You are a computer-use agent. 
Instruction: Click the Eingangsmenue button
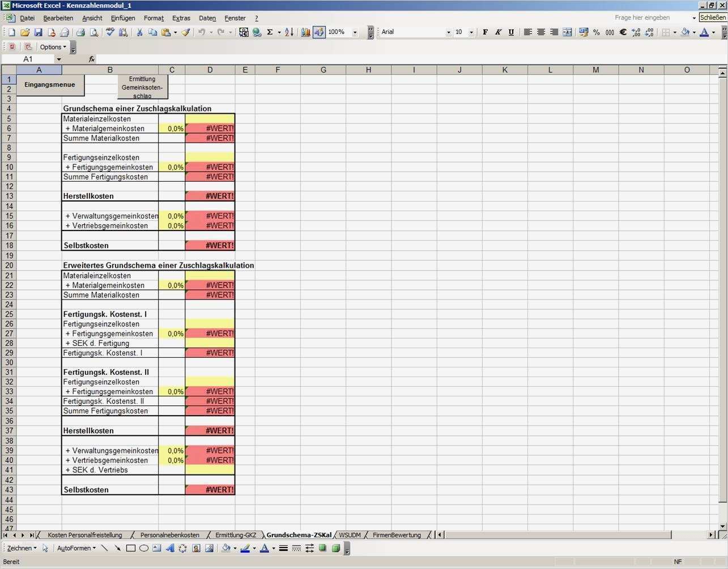pyautogui.click(x=49, y=84)
